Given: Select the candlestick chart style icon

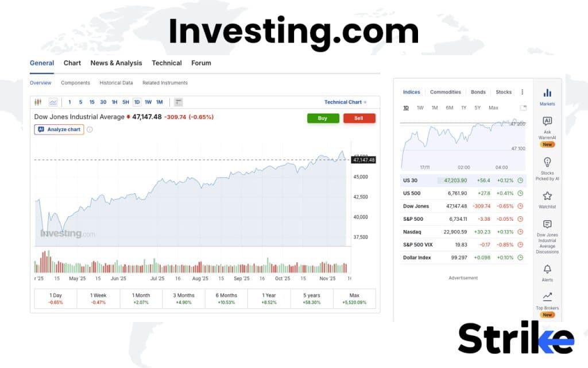Looking at the screenshot, I should 38,102.
